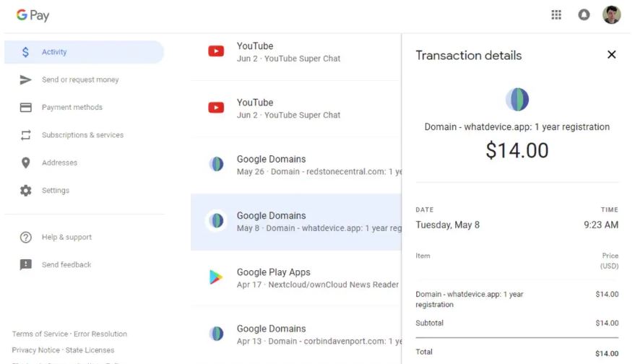The height and width of the screenshot is (364, 635).
Task: Go to Payment methods
Action: tap(72, 108)
